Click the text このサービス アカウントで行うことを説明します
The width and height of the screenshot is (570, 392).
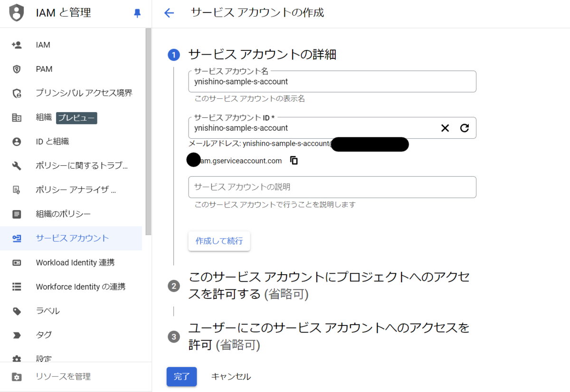click(275, 205)
